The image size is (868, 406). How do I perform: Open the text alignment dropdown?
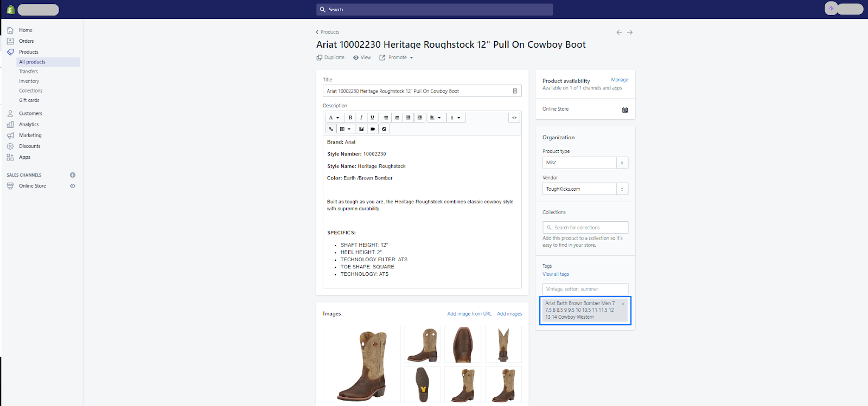pos(436,118)
